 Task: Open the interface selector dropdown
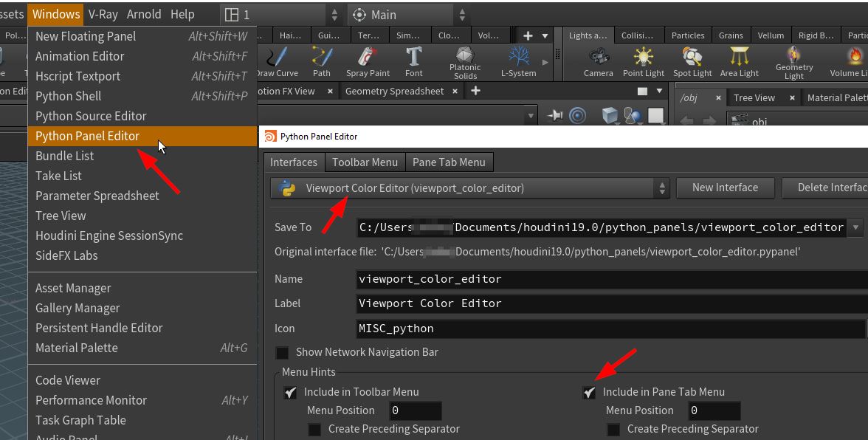coord(470,188)
